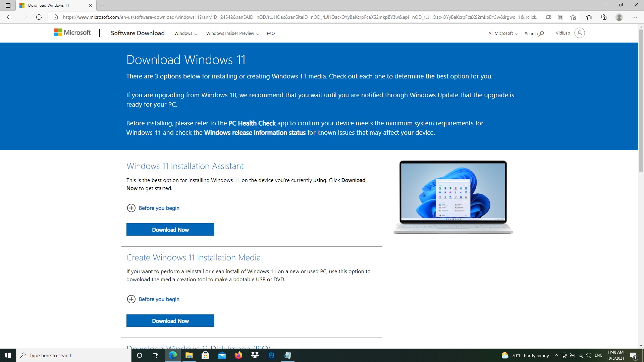This screenshot has width=644, height=362.
Task: Open the PC Health Check link
Action: coord(252,123)
